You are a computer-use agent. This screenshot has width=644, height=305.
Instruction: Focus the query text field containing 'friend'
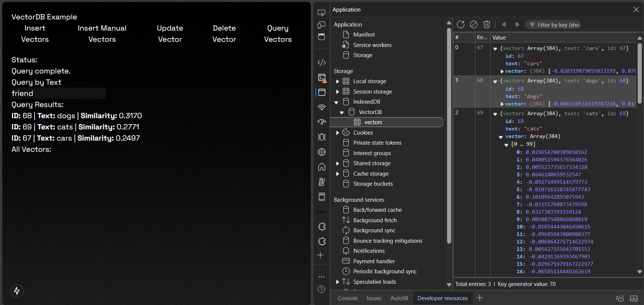coord(58,93)
